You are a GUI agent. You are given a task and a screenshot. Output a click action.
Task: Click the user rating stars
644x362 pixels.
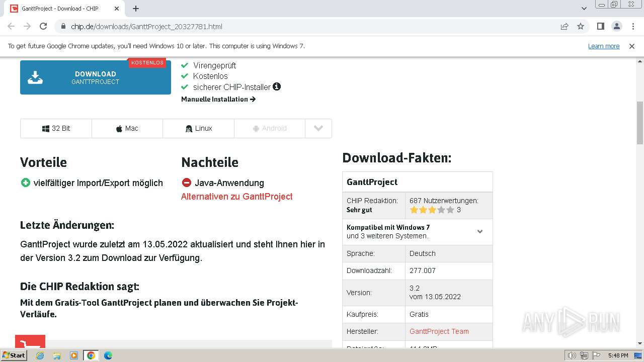pyautogui.click(x=432, y=210)
